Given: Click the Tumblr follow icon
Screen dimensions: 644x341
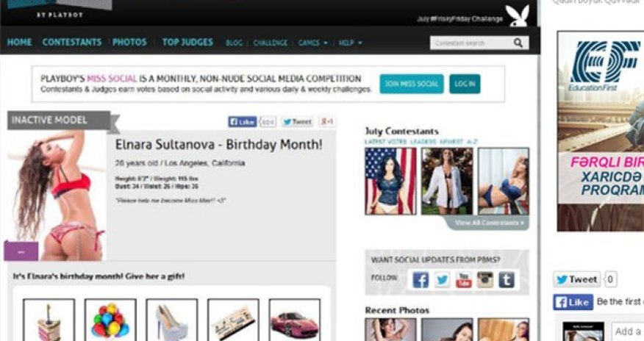Looking at the screenshot, I should [506, 280].
